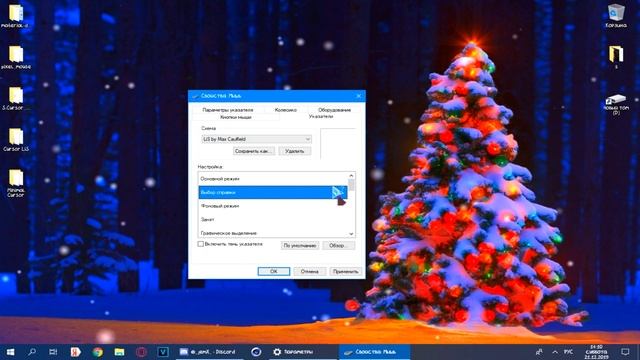
Task: Open the taskbar clock and date
Action: click(596, 351)
